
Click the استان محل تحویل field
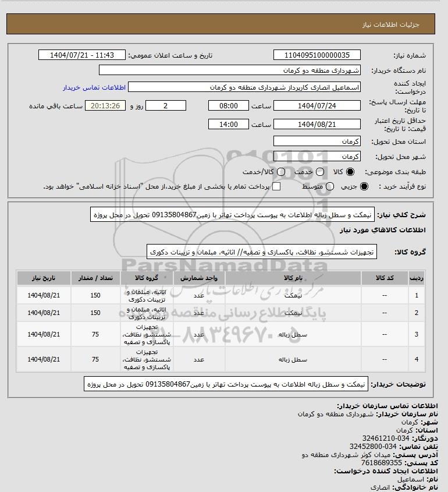click(x=317, y=141)
